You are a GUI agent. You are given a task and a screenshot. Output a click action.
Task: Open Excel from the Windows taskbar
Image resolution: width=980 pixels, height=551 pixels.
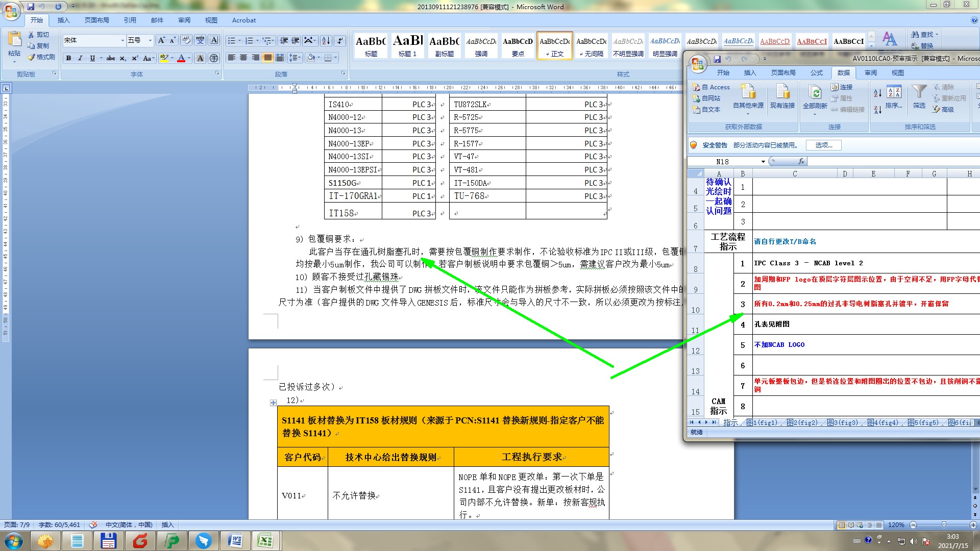point(265,540)
